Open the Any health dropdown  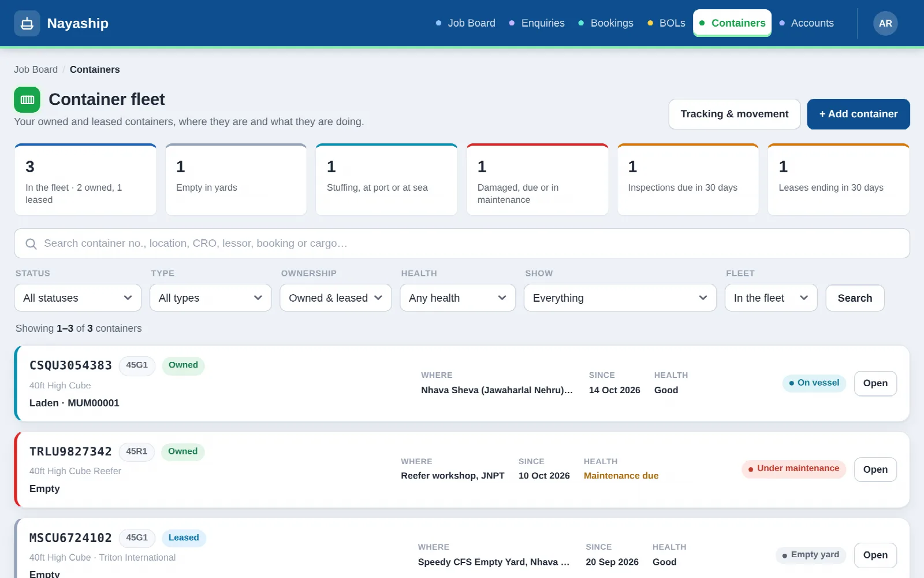[458, 298]
